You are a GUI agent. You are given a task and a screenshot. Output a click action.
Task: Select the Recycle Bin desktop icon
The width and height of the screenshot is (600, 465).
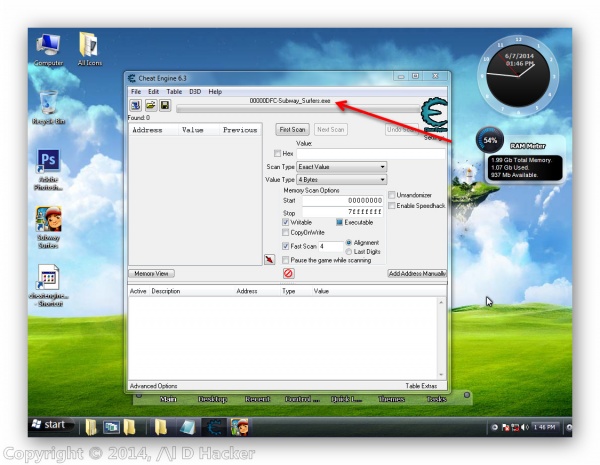(x=48, y=107)
